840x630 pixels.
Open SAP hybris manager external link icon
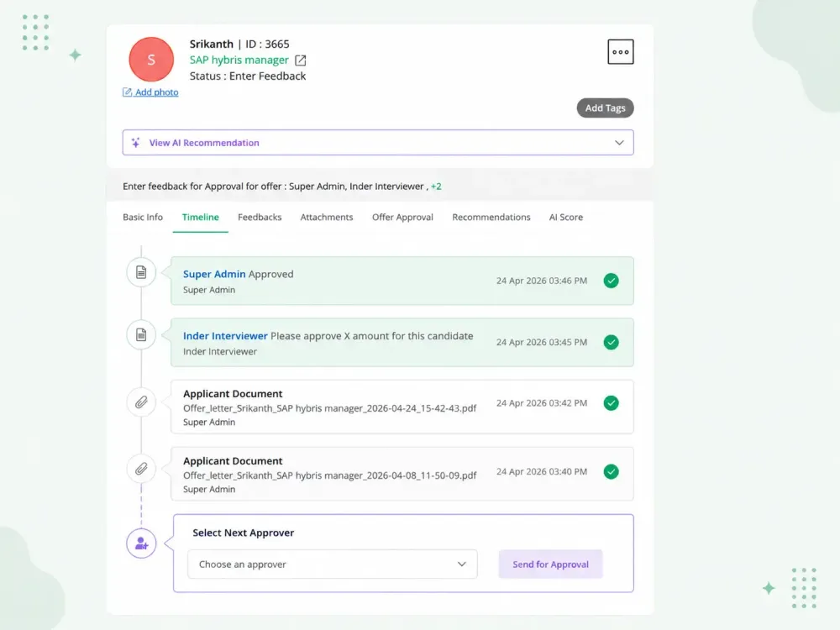[x=301, y=60]
